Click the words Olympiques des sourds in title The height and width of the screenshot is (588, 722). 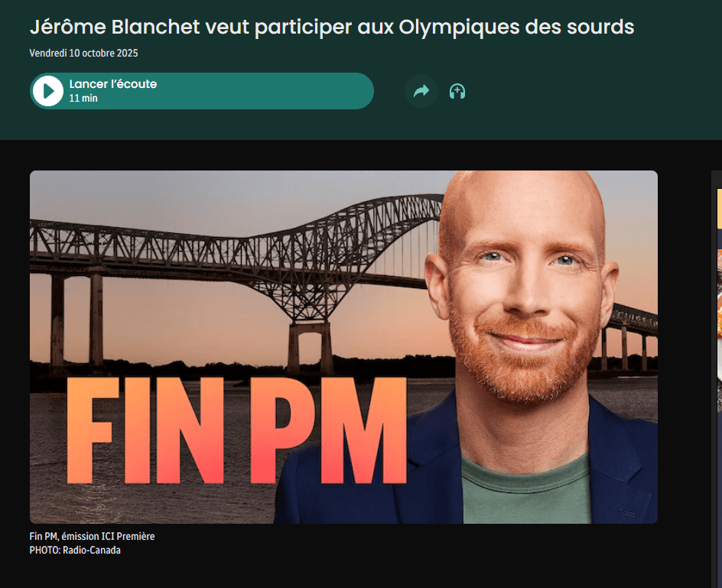point(516,27)
